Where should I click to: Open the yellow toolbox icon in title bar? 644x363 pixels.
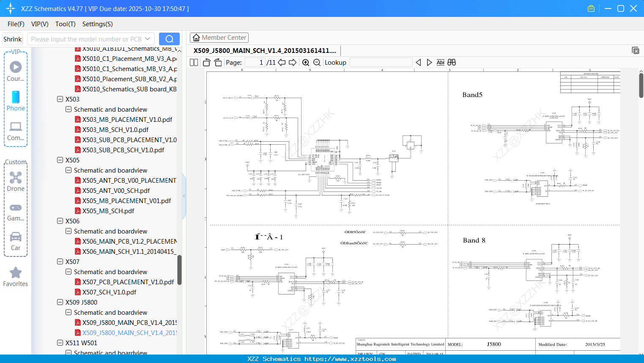click(x=591, y=8)
